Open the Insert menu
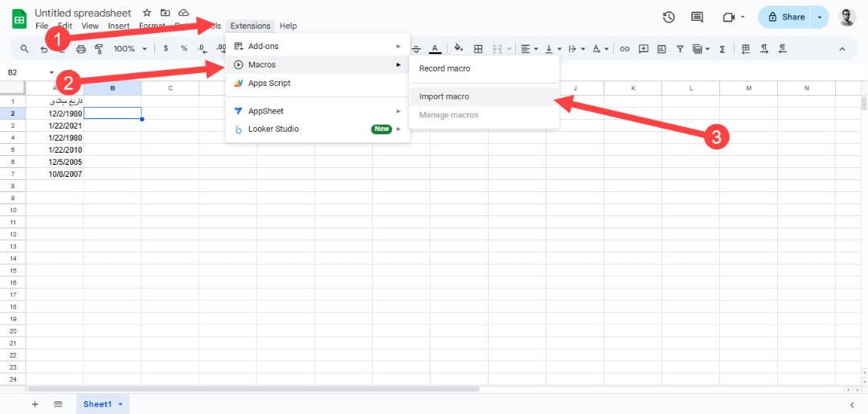Screen dimensions: 868x414 [118, 26]
